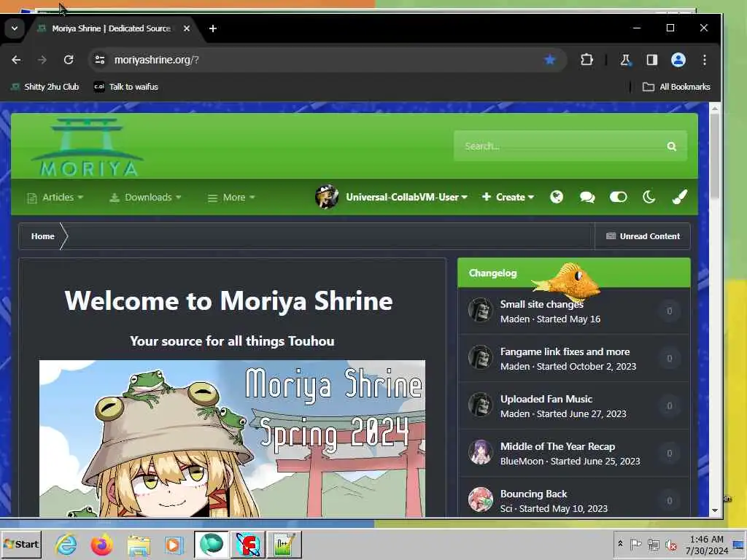Click Maden's avatar beside Small site changes

tap(480, 311)
